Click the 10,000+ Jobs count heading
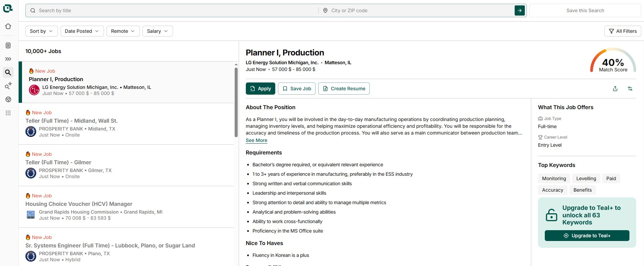 tap(43, 51)
